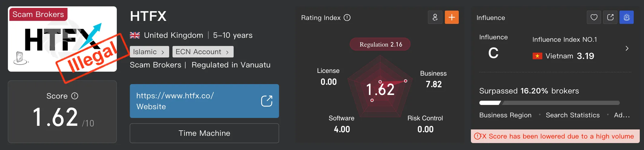Screen dimensions: 644x150
Task: Click the Score info icon
Action: 75,96
